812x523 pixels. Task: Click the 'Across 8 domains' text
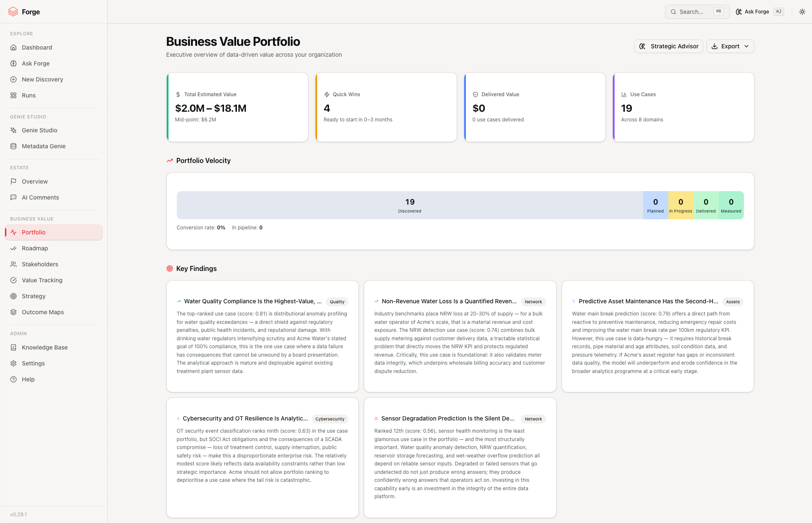642,120
